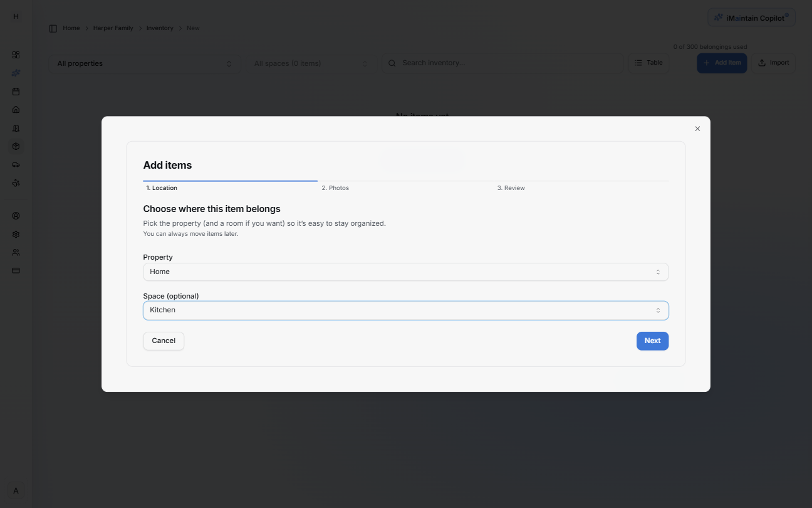Switch to the Review step
Screen dimensions: 812x508
tap(511, 188)
